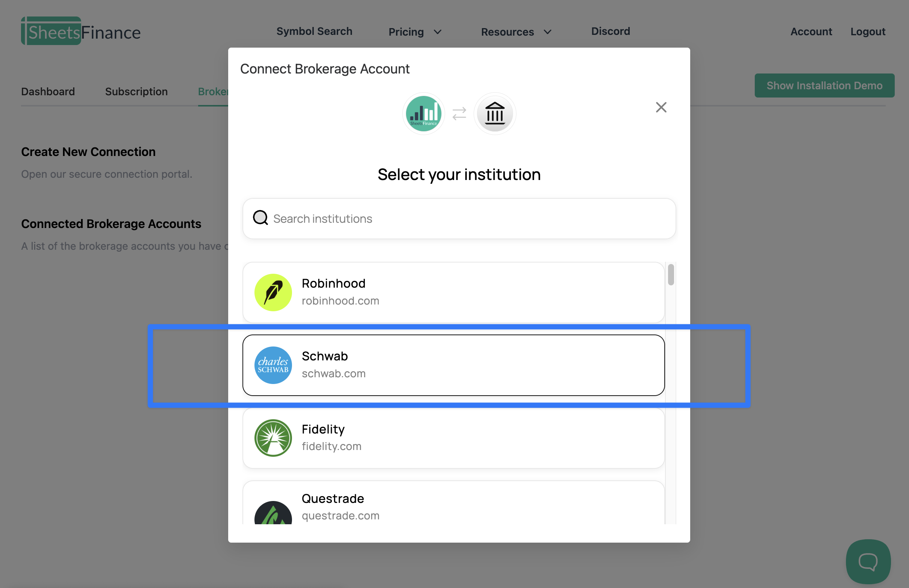Click the questrade.com text
Image resolution: width=909 pixels, height=588 pixels.
340,516
